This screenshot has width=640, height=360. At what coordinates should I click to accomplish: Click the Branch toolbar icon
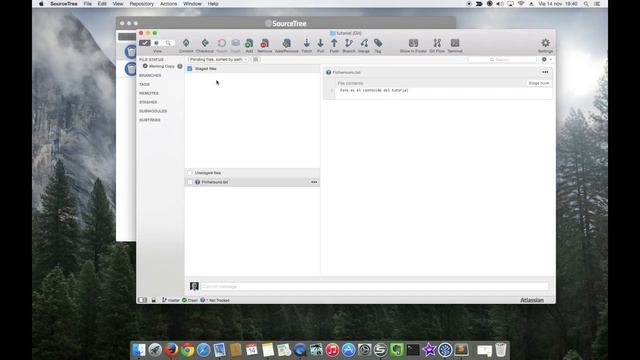[349, 43]
